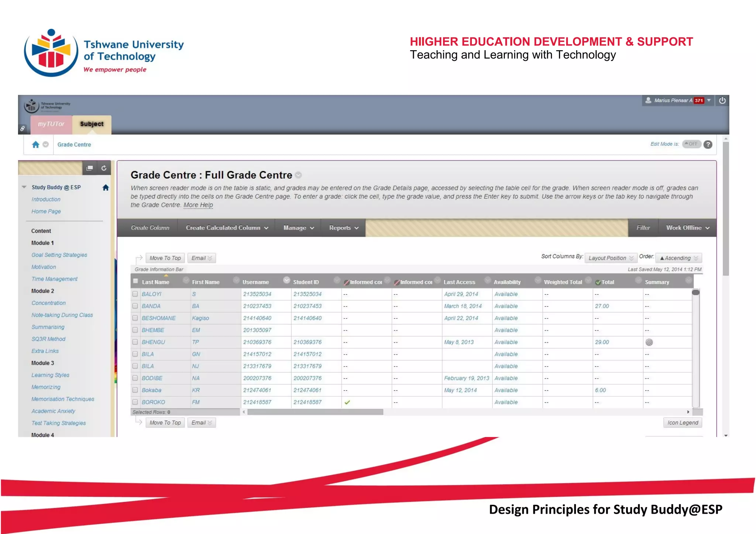Viewport: 756px width, 534px height.
Task: Click the grade table scroll-right arrow
Action: click(x=688, y=412)
